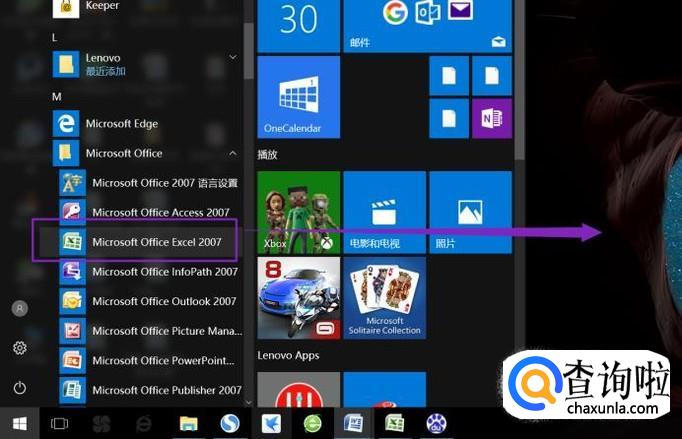This screenshot has height=439, width=682.
Task: Open the green browser icon on taskbar
Action: (x=312, y=423)
